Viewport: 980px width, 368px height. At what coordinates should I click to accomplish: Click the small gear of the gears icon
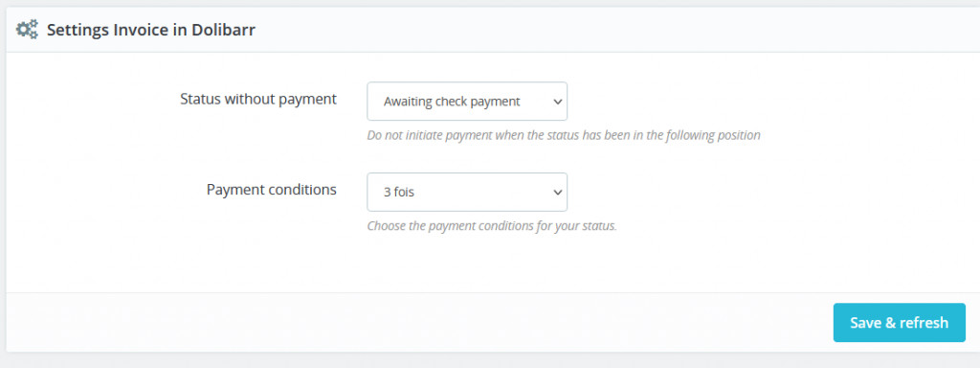click(33, 23)
